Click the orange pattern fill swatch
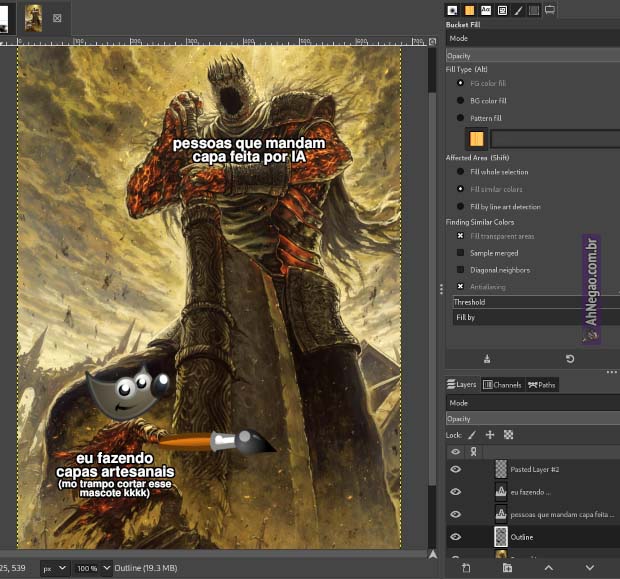The height and width of the screenshot is (579, 620). click(477, 139)
